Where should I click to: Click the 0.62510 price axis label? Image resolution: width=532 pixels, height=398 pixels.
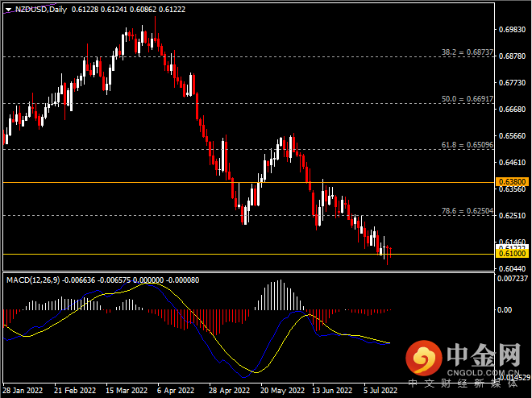click(x=512, y=216)
